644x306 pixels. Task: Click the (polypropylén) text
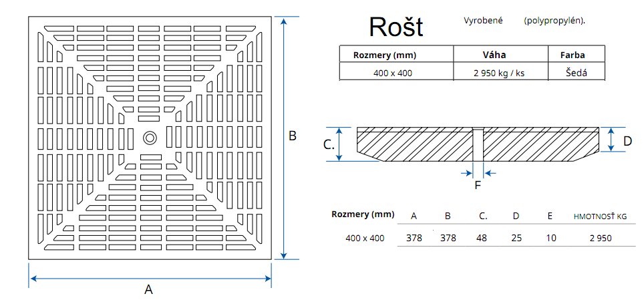click(554, 21)
